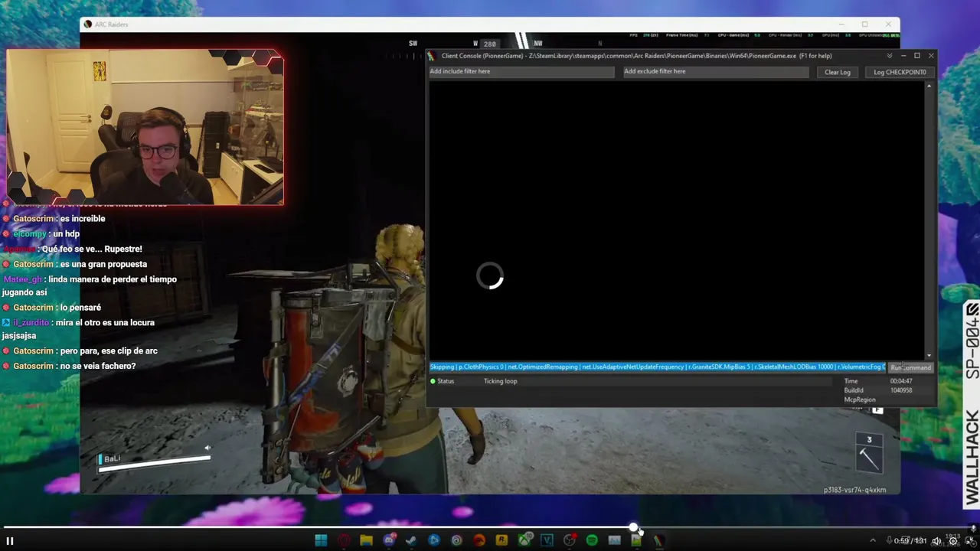Screen dimensions: 980x551
Task: Click the Log CHECKPOINT0 button
Action: coord(900,72)
